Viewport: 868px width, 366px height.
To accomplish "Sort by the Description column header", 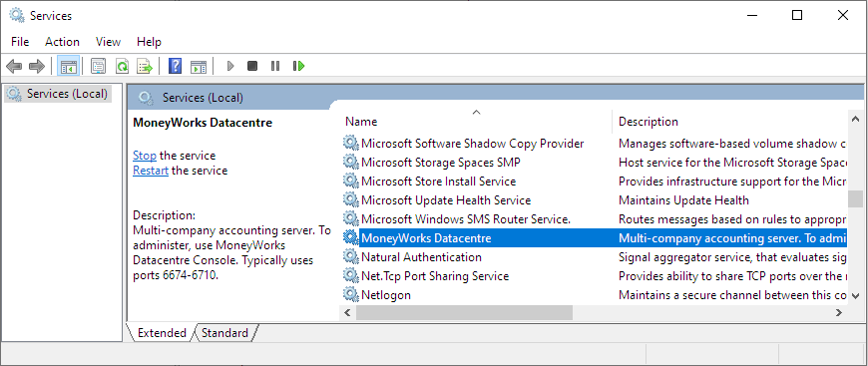I will 730,122.
